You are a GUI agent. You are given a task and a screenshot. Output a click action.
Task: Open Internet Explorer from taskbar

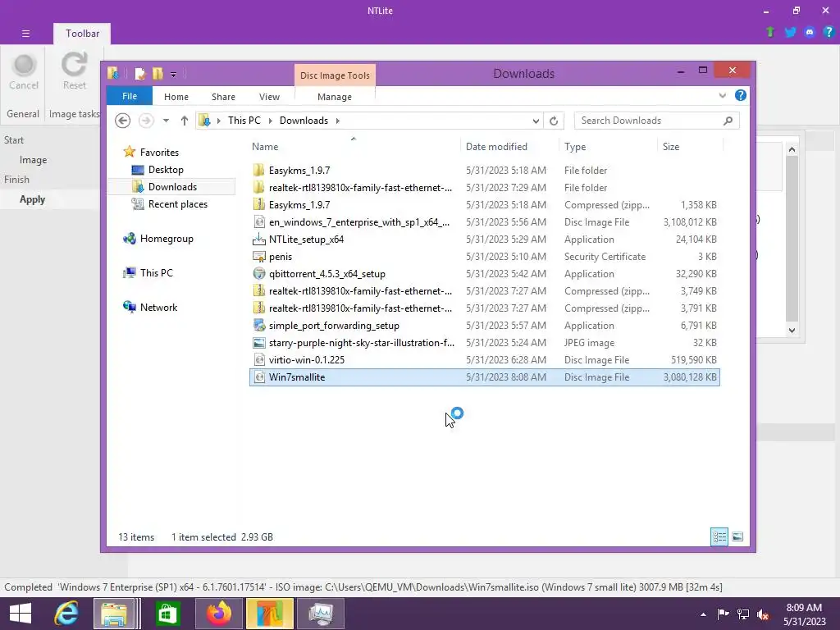[x=67, y=614]
